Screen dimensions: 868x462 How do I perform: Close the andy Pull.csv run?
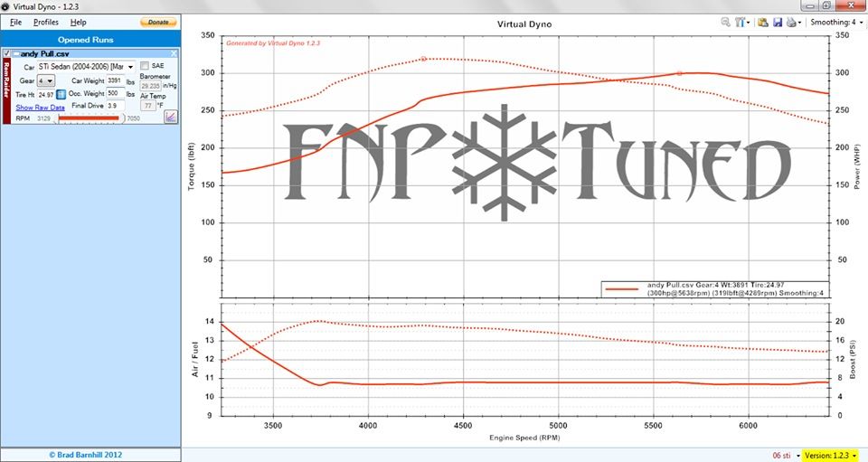coord(174,53)
